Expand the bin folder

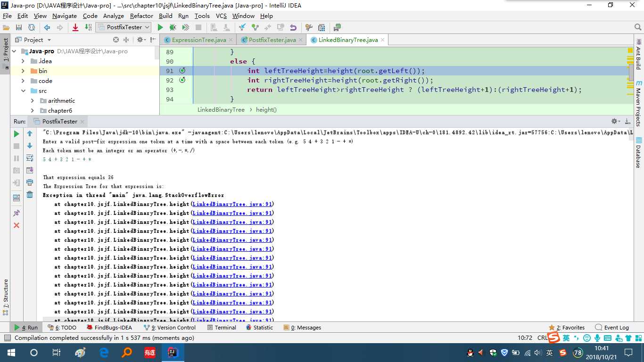coord(23,71)
